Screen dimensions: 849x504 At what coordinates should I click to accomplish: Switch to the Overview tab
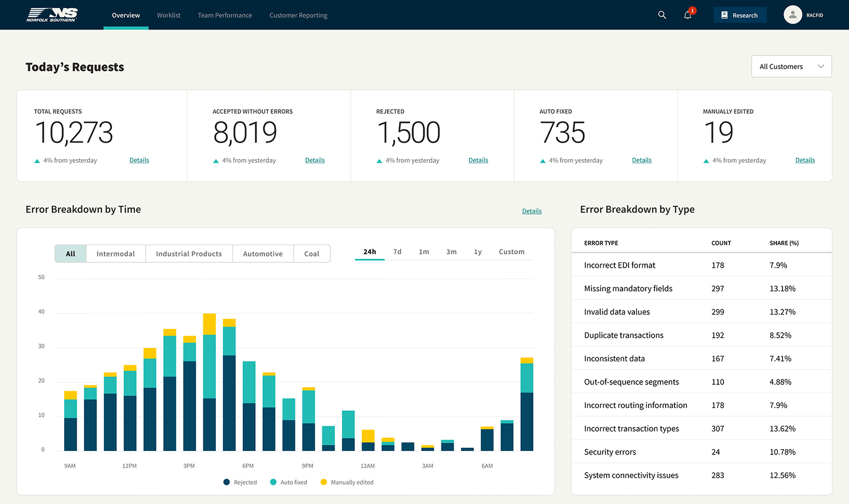coord(126,15)
